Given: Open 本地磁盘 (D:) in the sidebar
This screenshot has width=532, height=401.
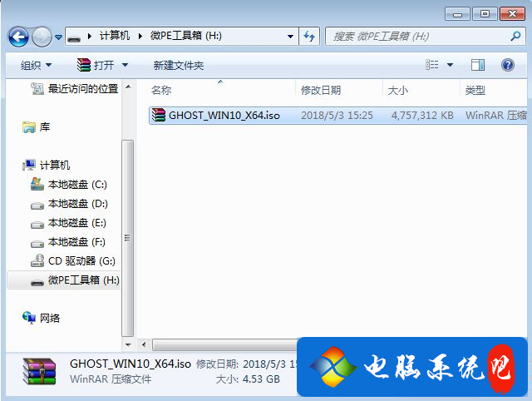Looking at the screenshot, I should click(x=78, y=203).
